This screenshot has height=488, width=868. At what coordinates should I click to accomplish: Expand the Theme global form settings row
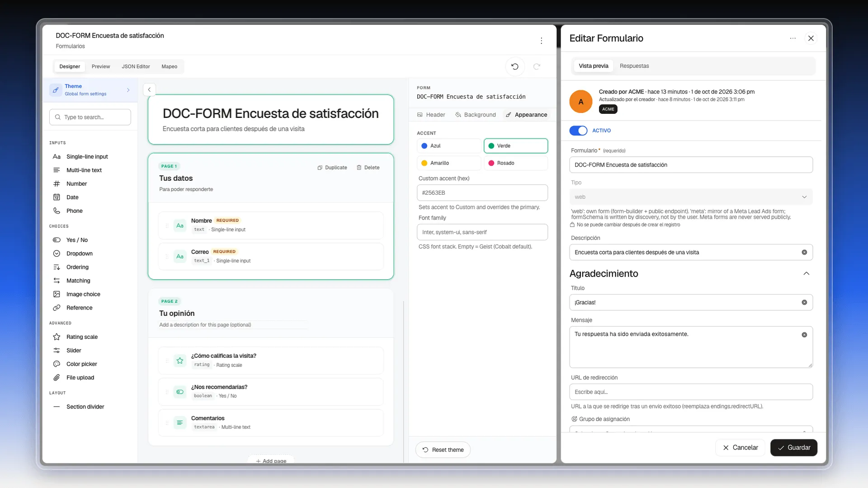click(90, 89)
